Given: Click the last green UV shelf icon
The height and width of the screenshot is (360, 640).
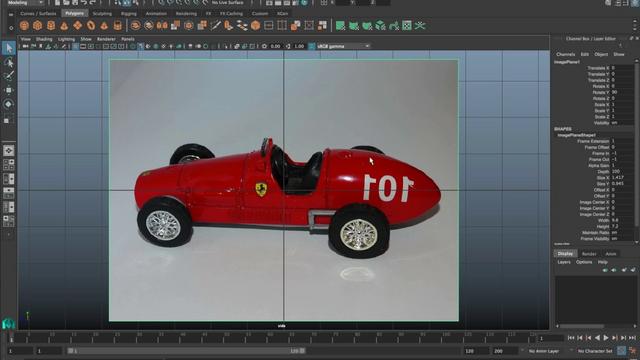Looking at the screenshot, I should coord(420,26).
